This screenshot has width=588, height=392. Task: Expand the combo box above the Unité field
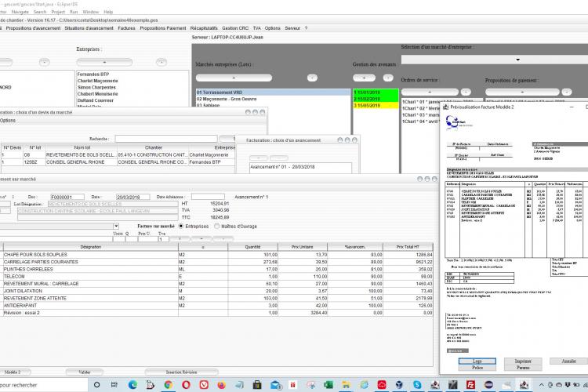point(116,226)
